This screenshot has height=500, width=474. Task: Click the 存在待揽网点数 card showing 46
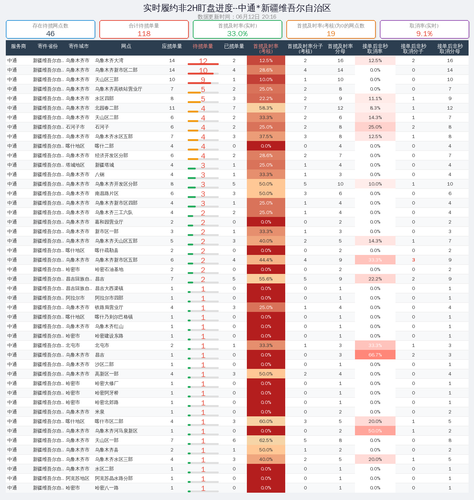[x=50, y=29]
